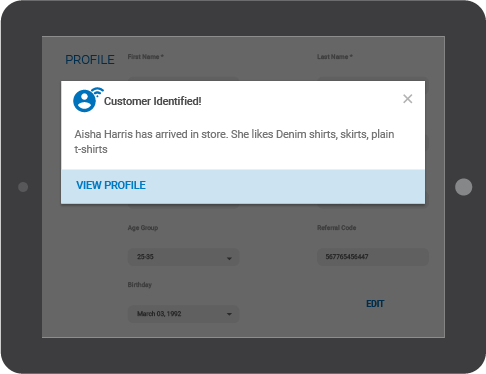This screenshot has height=374, width=486.
Task: Click the Last Name field label
Action: (x=335, y=57)
